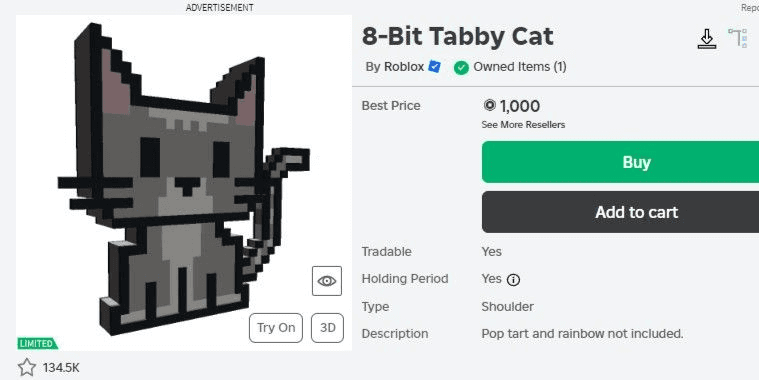This screenshot has width=759, height=380.
Task: Click the Shoulder type value
Action: (x=507, y=306)
